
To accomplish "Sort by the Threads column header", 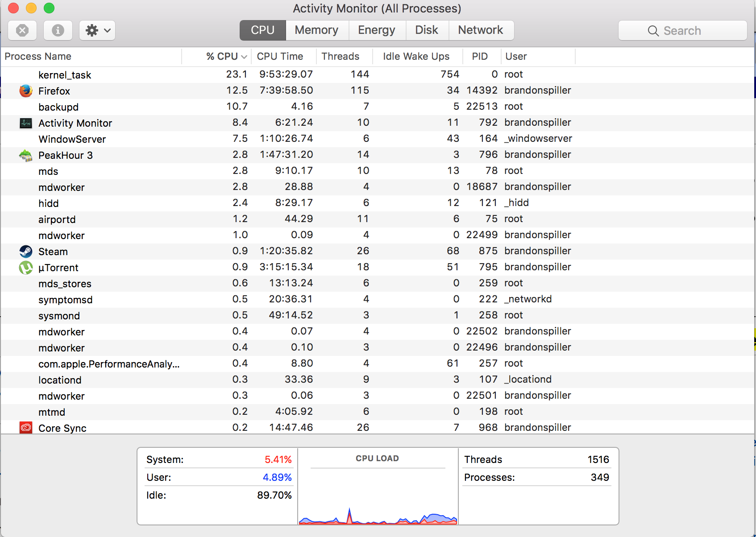I will coord(344,57).
